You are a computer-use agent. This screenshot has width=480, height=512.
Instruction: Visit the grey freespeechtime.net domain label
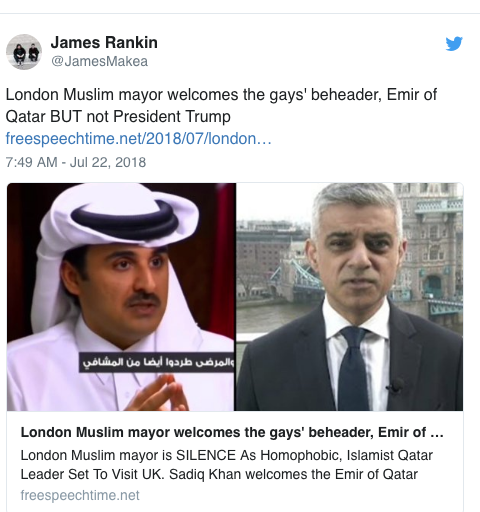click(x=80, y=495)
